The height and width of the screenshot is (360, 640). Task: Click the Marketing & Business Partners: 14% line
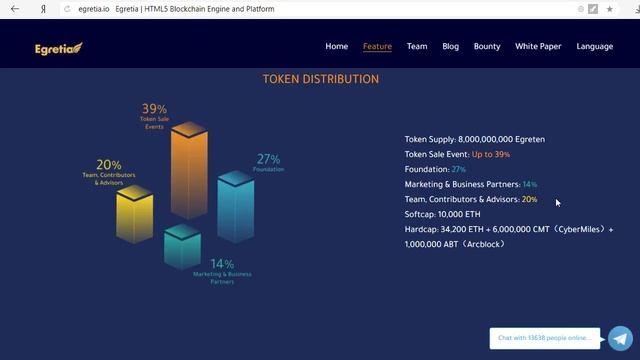click(471, 184)
